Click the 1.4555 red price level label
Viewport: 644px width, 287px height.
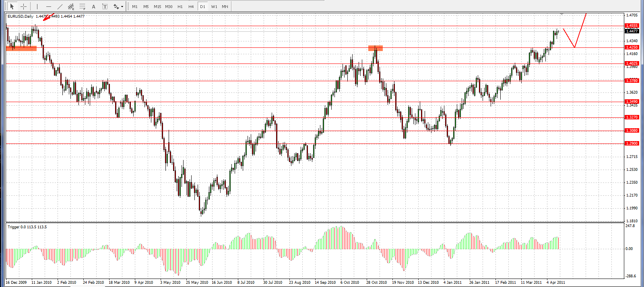tap(632, 26)
